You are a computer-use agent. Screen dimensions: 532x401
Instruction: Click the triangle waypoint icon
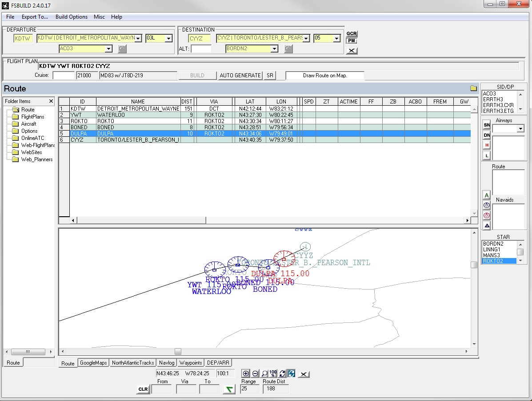click(x=487, y=226)
